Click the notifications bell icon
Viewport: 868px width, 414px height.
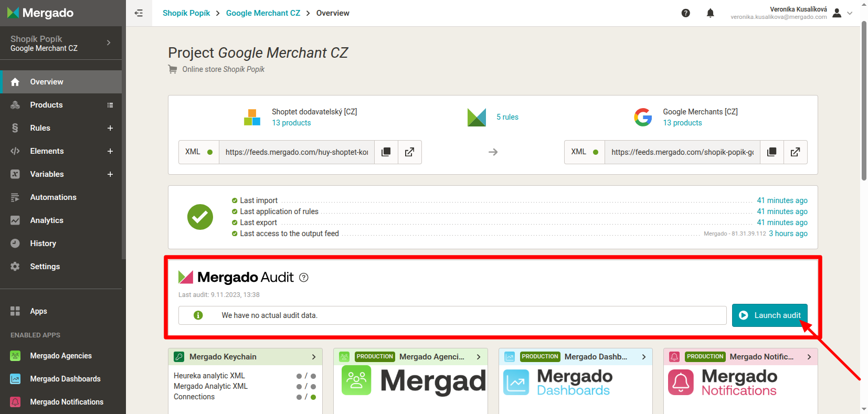(x=710, y=13)
